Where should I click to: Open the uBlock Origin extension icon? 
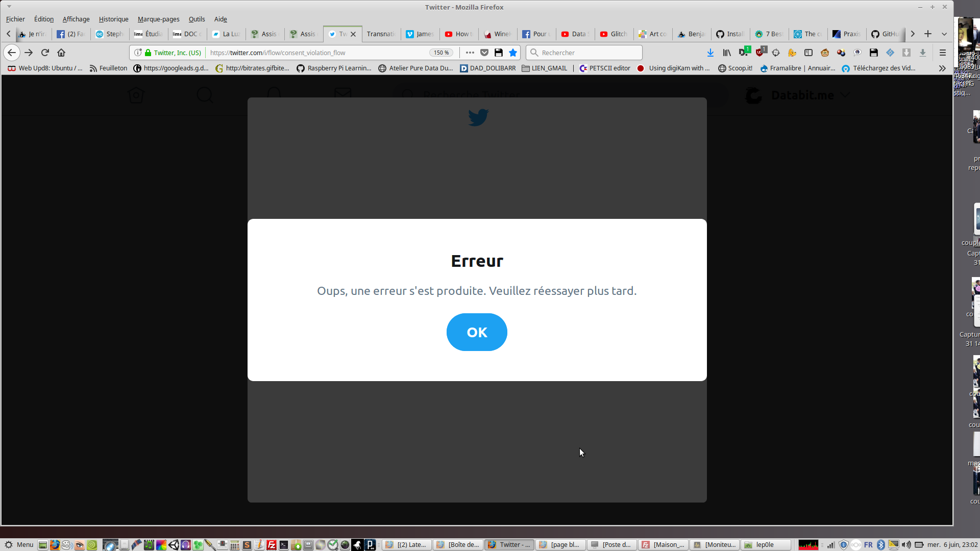[x=761, y=52]
